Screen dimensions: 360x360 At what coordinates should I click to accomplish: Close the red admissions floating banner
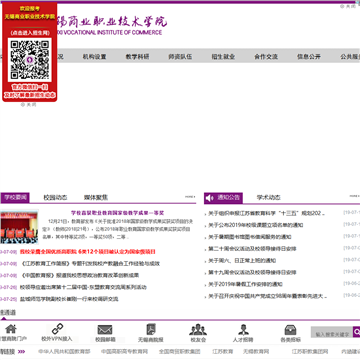pos(28,105)
